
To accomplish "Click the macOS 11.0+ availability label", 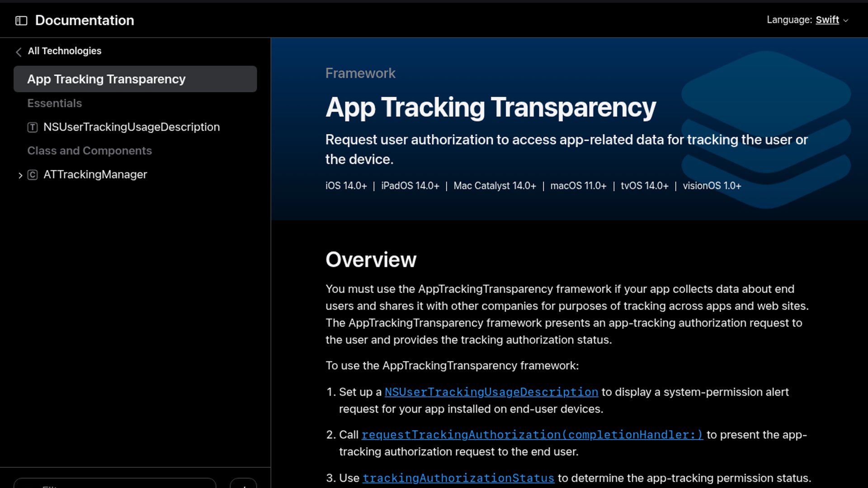I will [x=578, y=186].
